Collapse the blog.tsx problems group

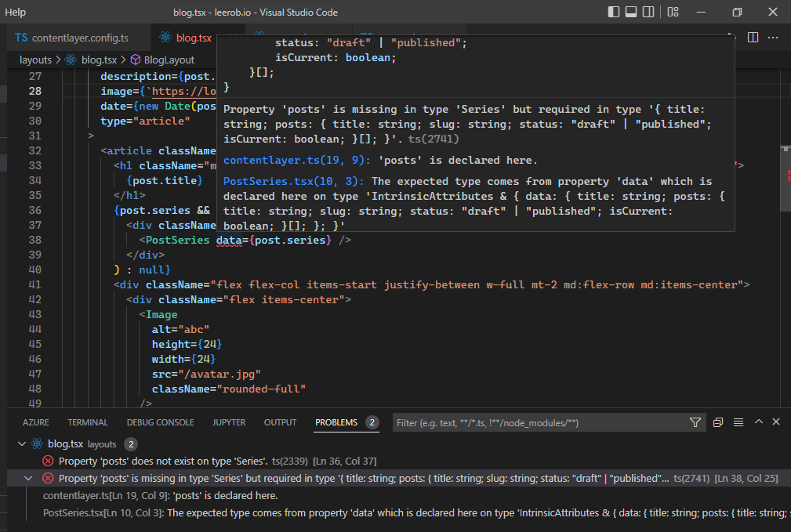[21, 444]
